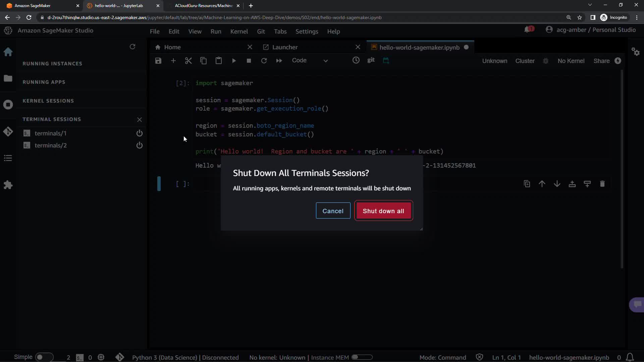Restart kernel using the refresh toolbar icon
Screen dimensions: 644x362
pos(264,61)
